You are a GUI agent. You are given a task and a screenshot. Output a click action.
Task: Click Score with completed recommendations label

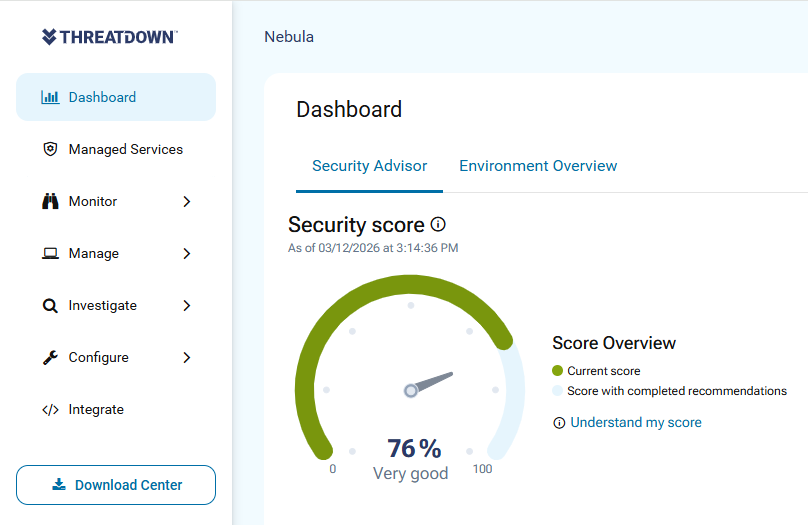point(677,391)
